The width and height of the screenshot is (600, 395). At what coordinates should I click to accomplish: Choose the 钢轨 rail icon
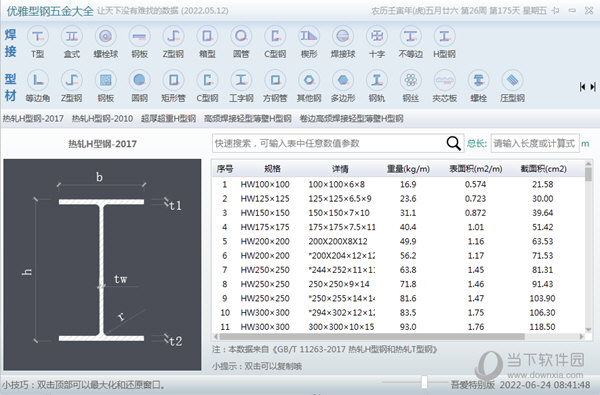tap(377, 81)
